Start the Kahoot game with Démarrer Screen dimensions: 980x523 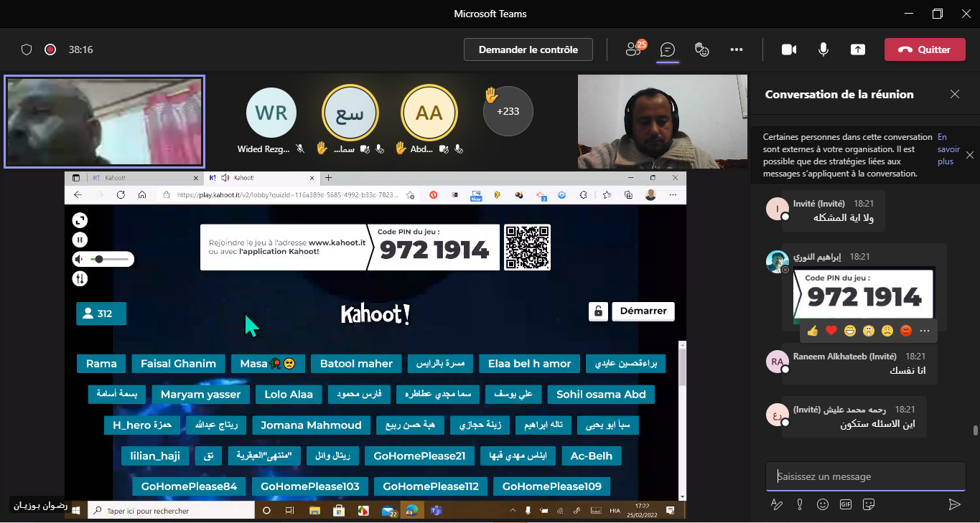point(643,311)
